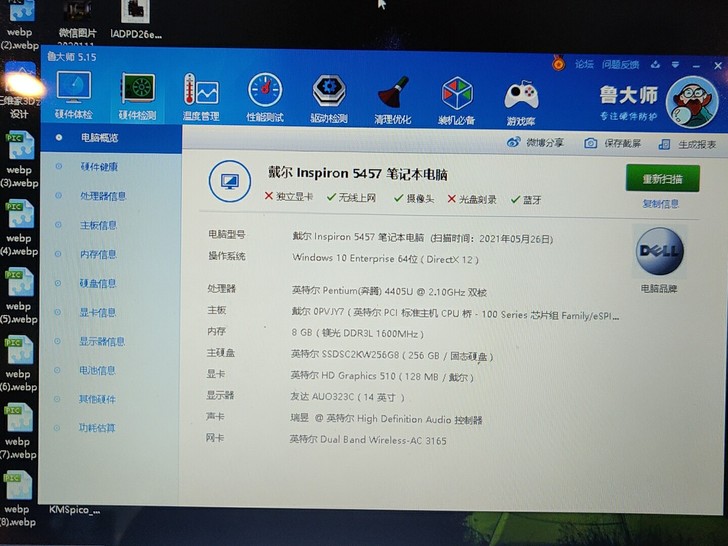Open the 硬件体检 hardware checkup tab

pos(73,96)
